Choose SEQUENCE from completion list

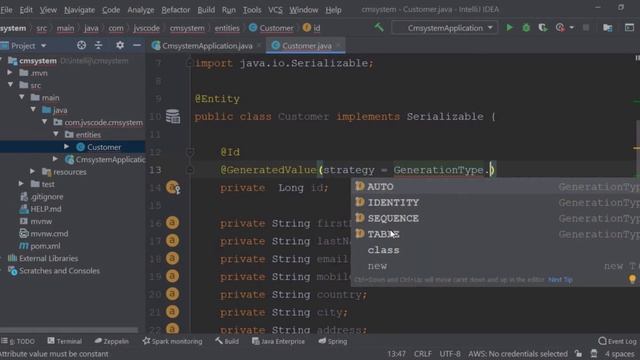coord(496,218)
